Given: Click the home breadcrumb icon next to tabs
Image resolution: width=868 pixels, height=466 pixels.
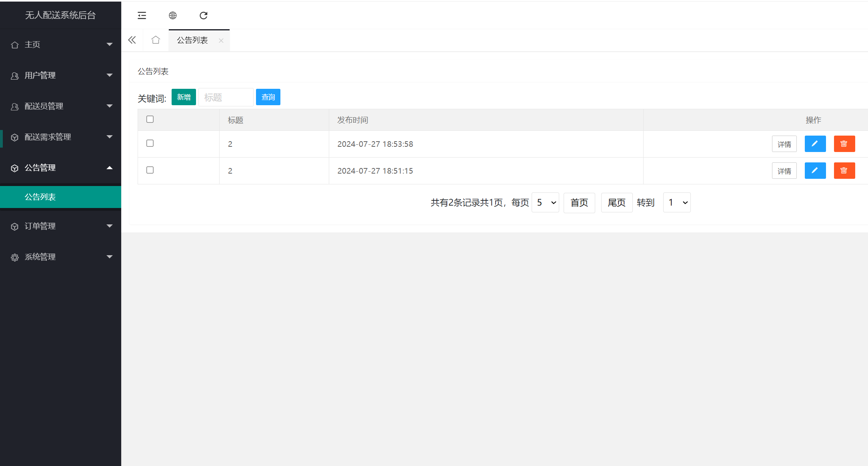Looking at the screenshot, I should point(156,40).
